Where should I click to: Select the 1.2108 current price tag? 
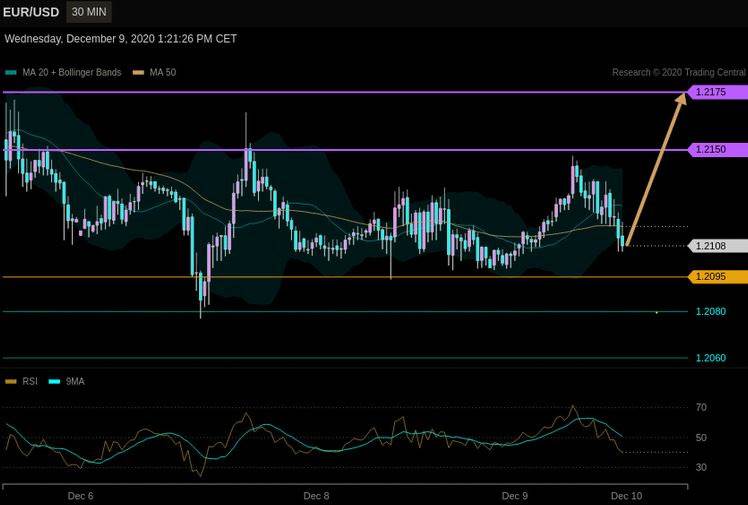pyautogui.click(x=717, y=246)
